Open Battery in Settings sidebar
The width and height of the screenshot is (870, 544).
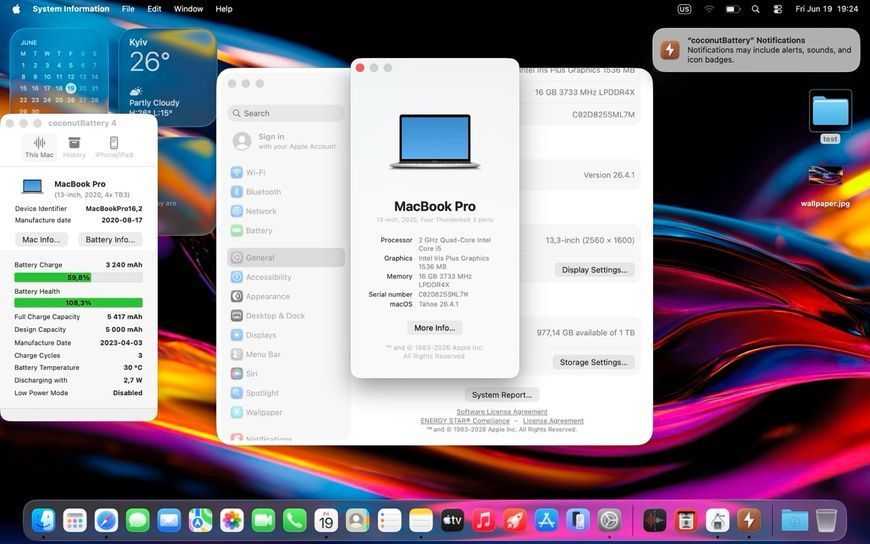coord(286,230)
